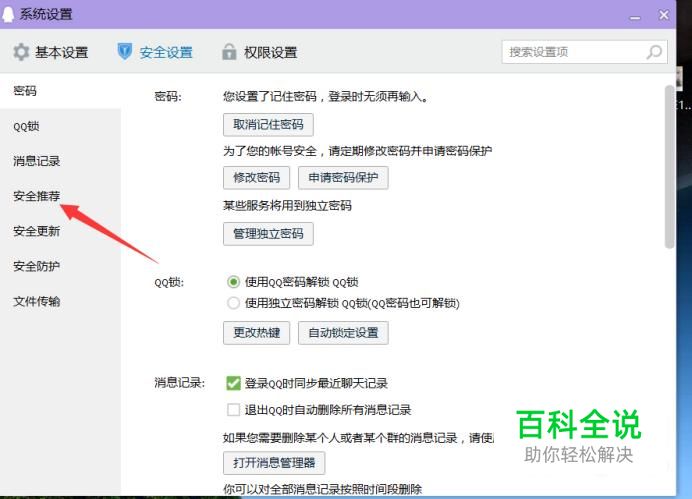
Task: Click the gear icon beside 基本设置
Action: tap(21, 52)
